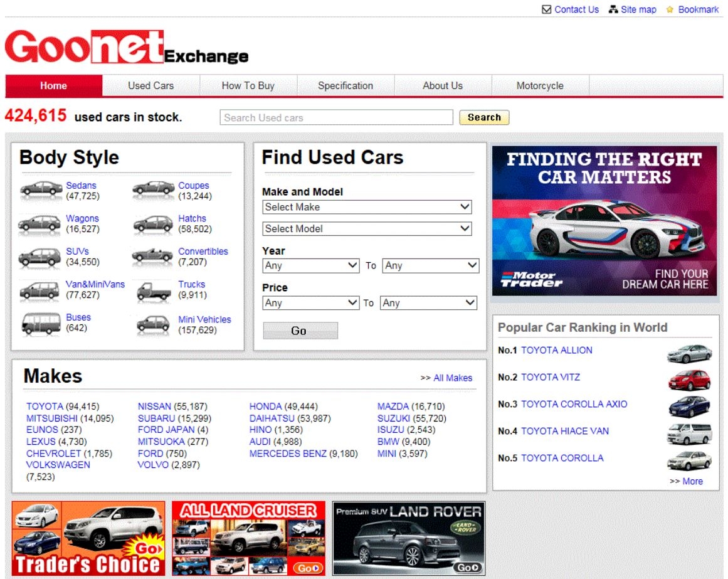The height and width of the screenshot is (579, 728).
Task: Click the No.5 Toyota Corolla thumbnail
Action: point(690,460)
